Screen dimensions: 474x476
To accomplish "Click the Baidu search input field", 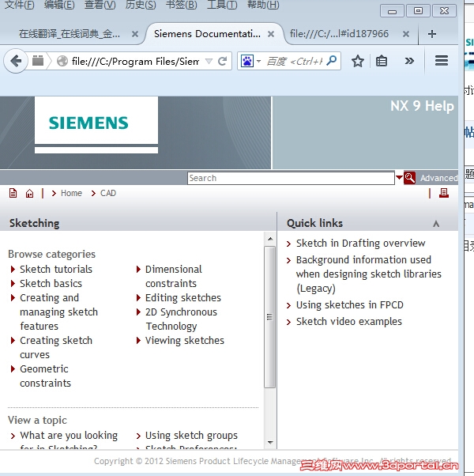I will click(x=294, y=62).
